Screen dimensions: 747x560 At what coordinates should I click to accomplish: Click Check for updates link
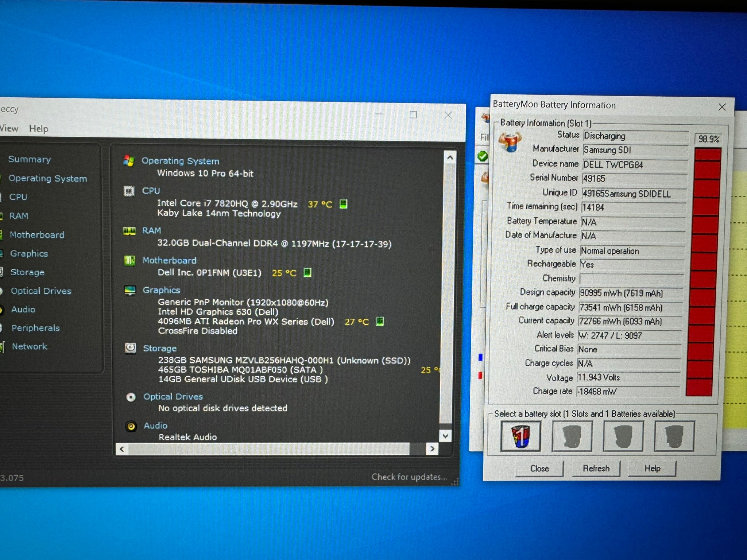409,477
